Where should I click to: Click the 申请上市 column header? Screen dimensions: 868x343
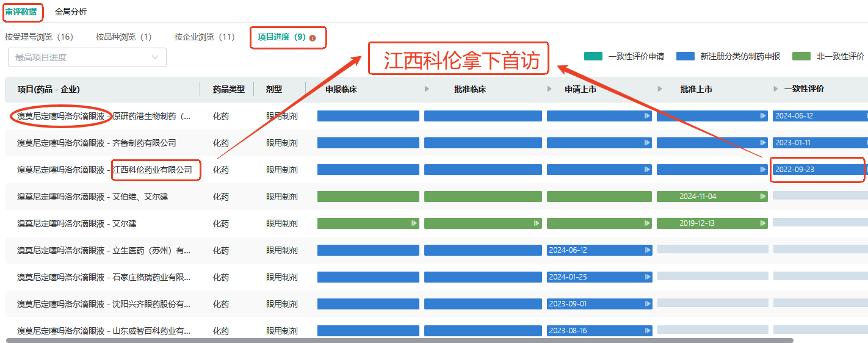point(580,89)
